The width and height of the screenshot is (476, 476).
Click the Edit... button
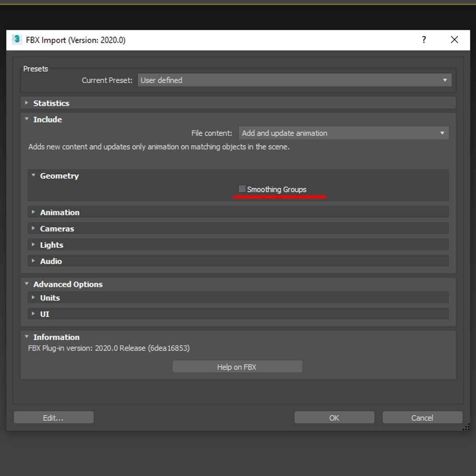pyautogui.click(x=53, y=418)
